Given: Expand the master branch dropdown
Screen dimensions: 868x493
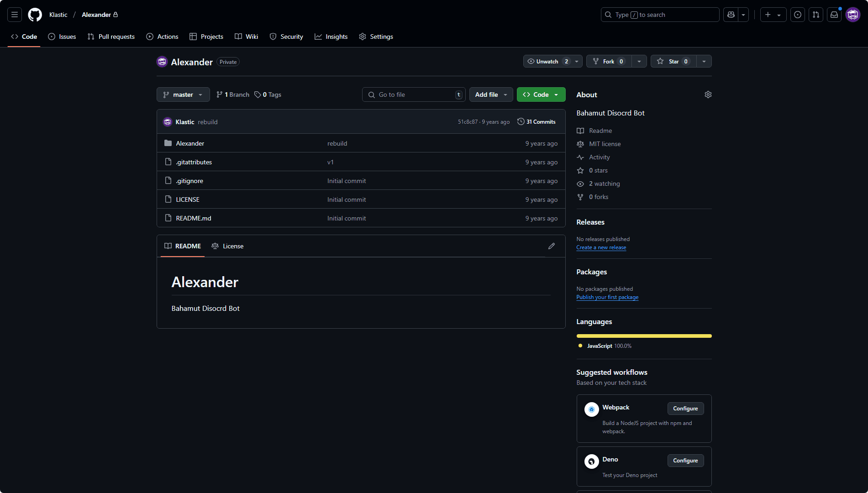Looking at the screenshot, I should click(x=183, y=94).
